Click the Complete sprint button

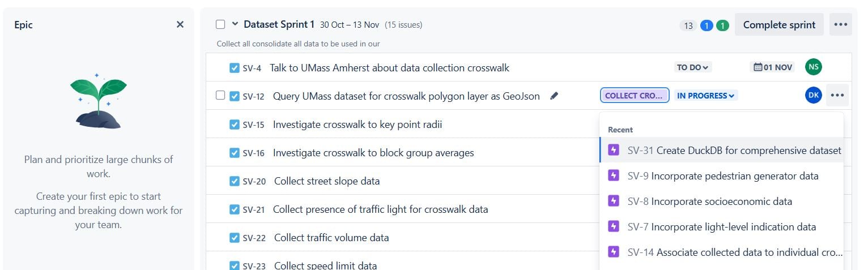(x=779, y=24)
